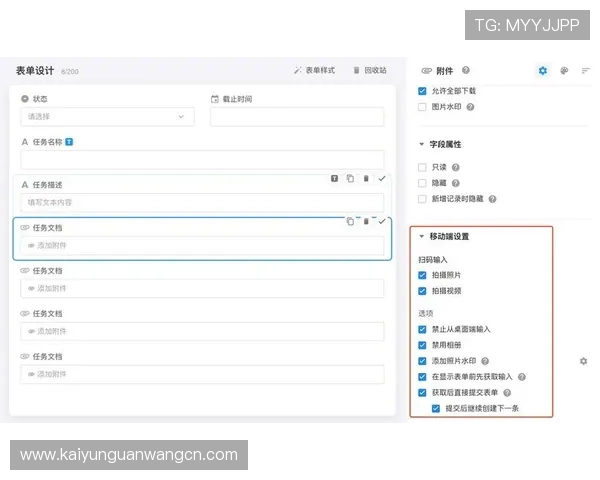The height and width of the screenshot is (480, 600).
Task: Delete the highlighted 任务文档 field via trash icon
Action: tap(366, 221)
